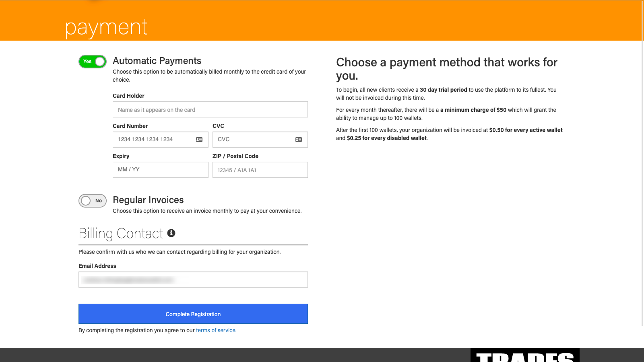This screenshot has height=362, width=644.
Task: Click the card icon in Card Number field
Action: pos(199,140)
